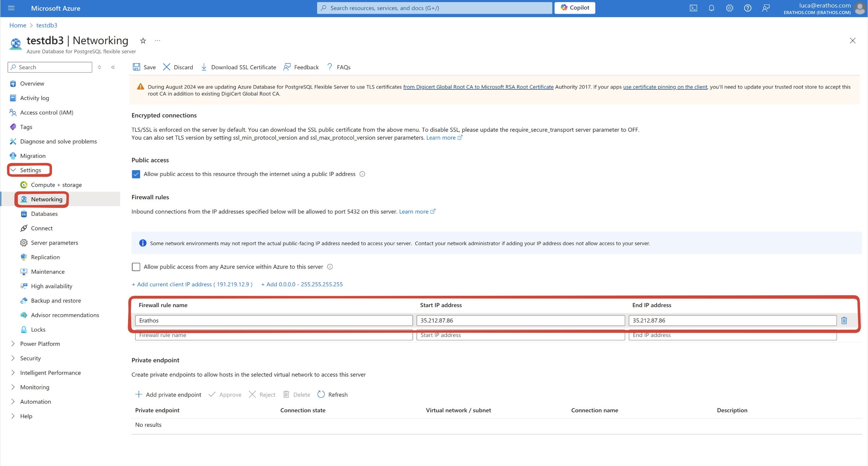
Task: Favorite testdb3 with star icon
Action: point(143,41)
